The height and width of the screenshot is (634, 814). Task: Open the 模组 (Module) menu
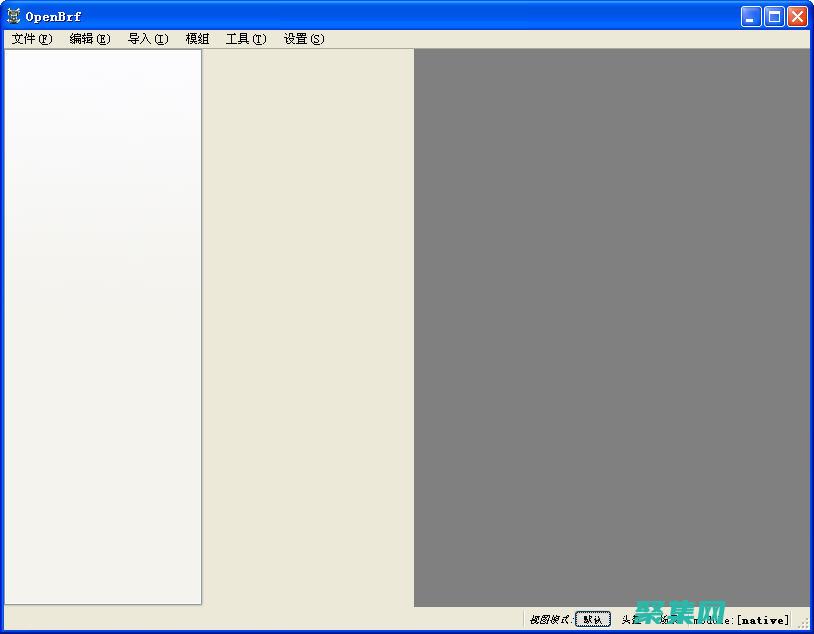197,39
